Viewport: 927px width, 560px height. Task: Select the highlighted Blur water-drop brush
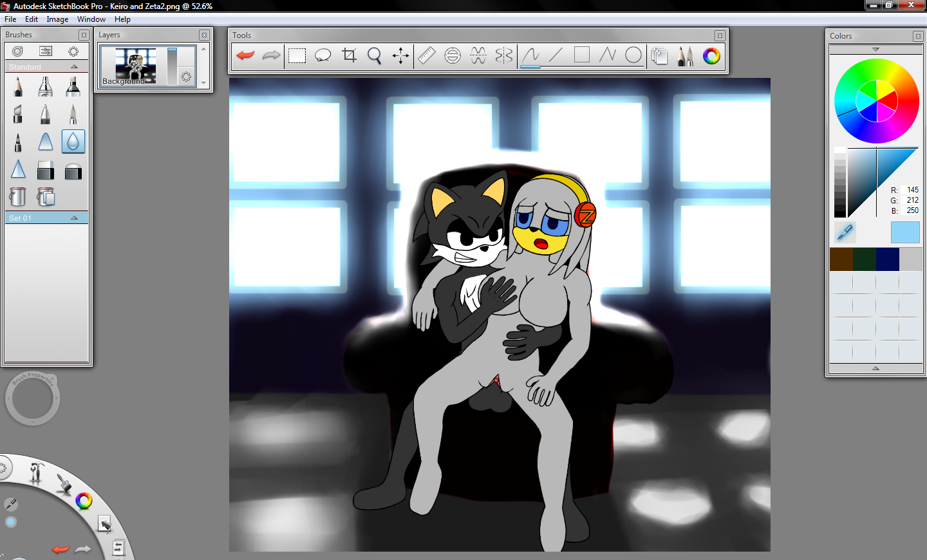click(x=73, y=142)
